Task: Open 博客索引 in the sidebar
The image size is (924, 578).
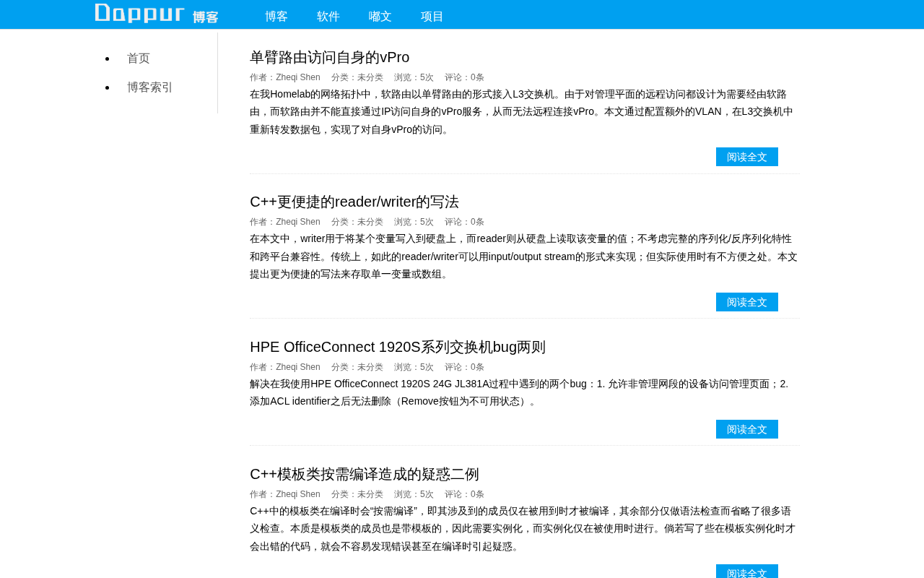Action: coord(150,87)
